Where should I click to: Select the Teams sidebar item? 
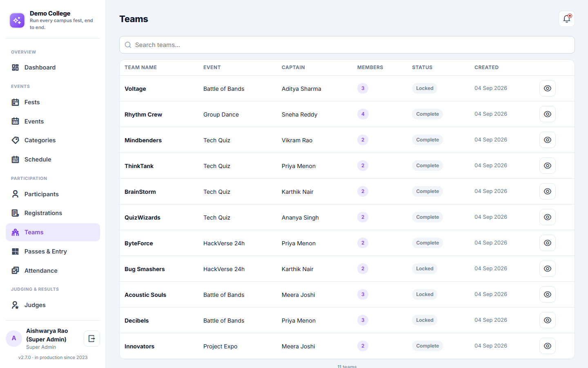coord(53,232)
